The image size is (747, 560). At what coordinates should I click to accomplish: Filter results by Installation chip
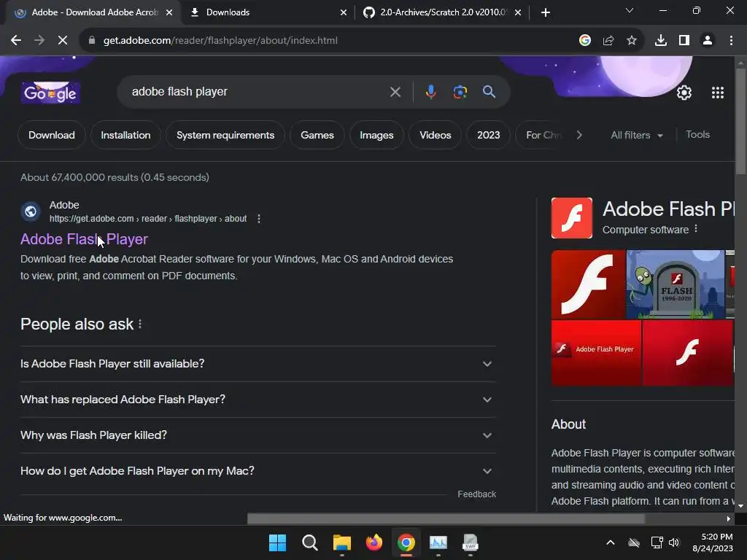125,135
